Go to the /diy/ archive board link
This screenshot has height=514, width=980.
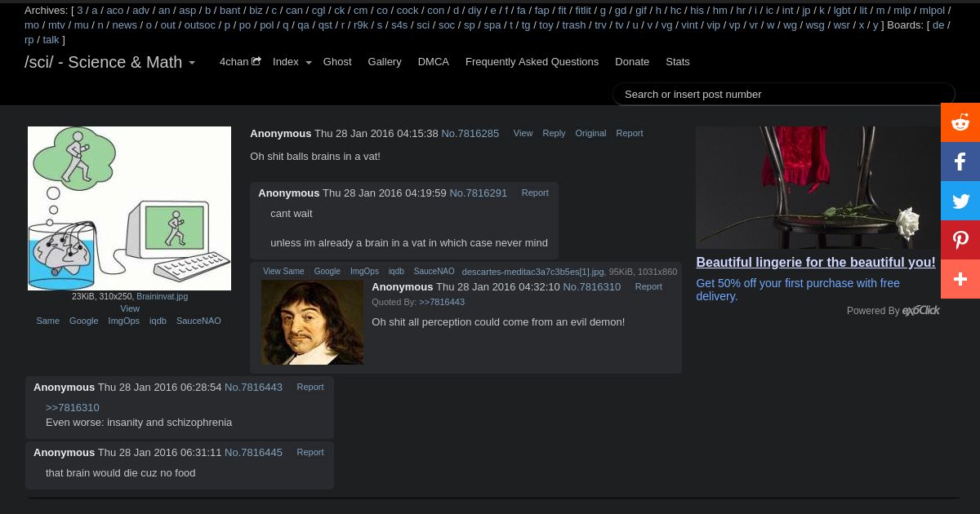474,11
